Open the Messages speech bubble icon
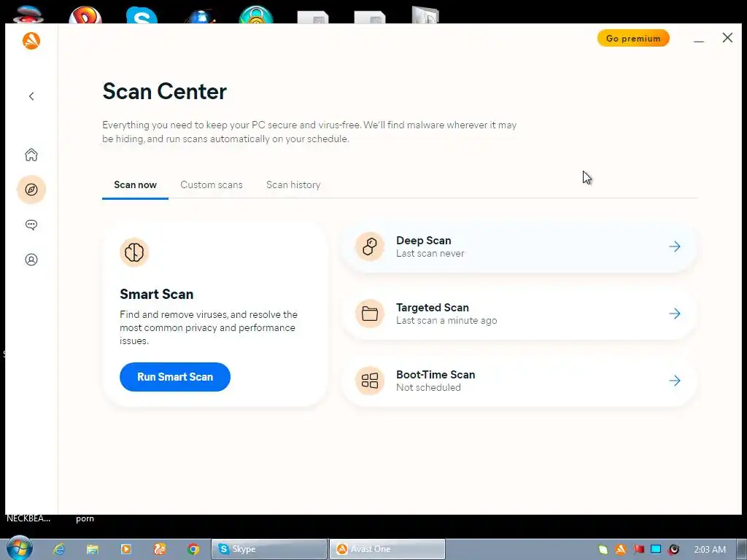This screenshot has height=560, width=747. point(31,225)
